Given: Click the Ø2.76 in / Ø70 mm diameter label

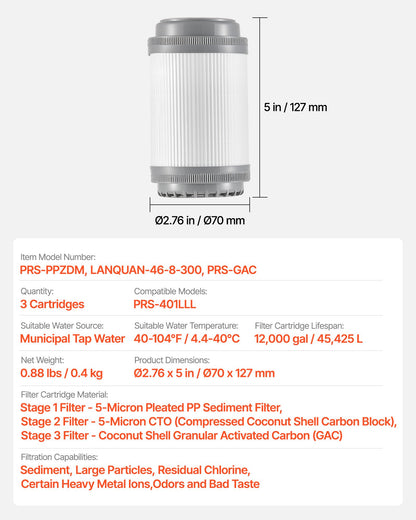Looking at the screenshot, I should tap(200, 220).
